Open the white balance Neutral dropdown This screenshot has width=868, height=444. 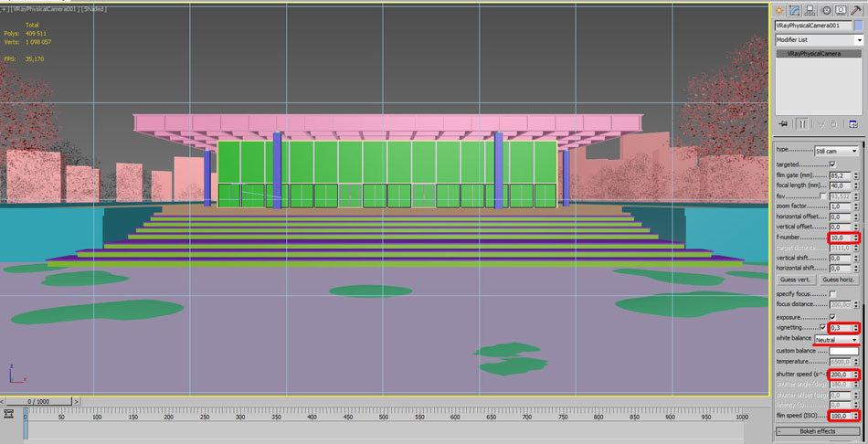tap(837, 339)
